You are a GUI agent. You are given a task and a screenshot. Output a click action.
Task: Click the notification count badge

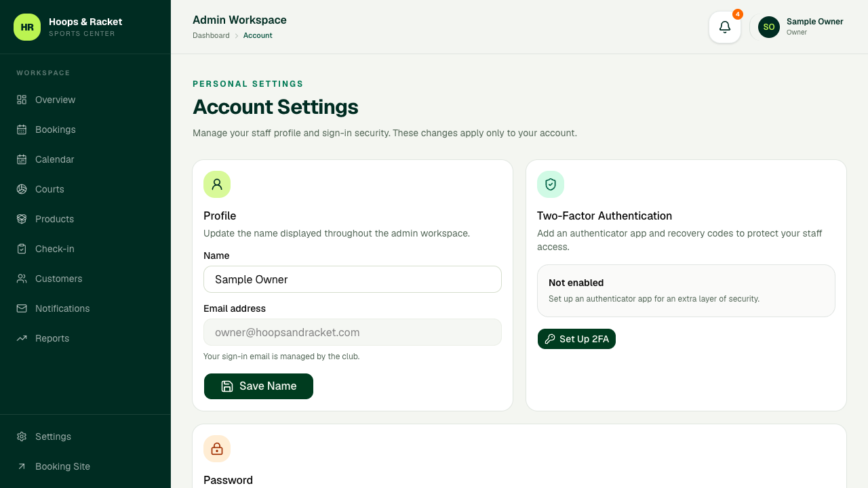tap(738, 14)
